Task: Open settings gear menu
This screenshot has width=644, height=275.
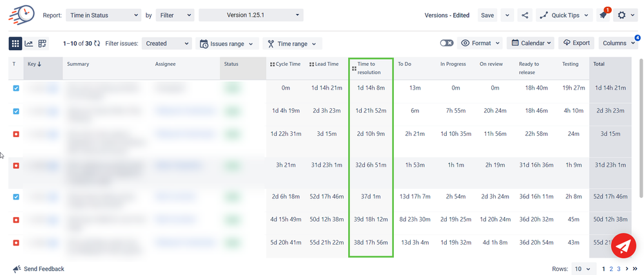Action: tap(625, 15)
